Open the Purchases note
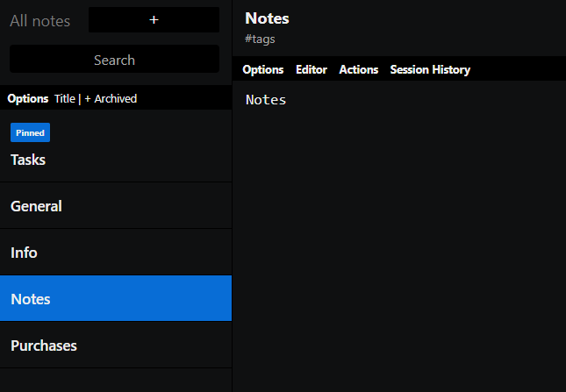The width and height of the screenshot is (566, 392). coord(116,346)
